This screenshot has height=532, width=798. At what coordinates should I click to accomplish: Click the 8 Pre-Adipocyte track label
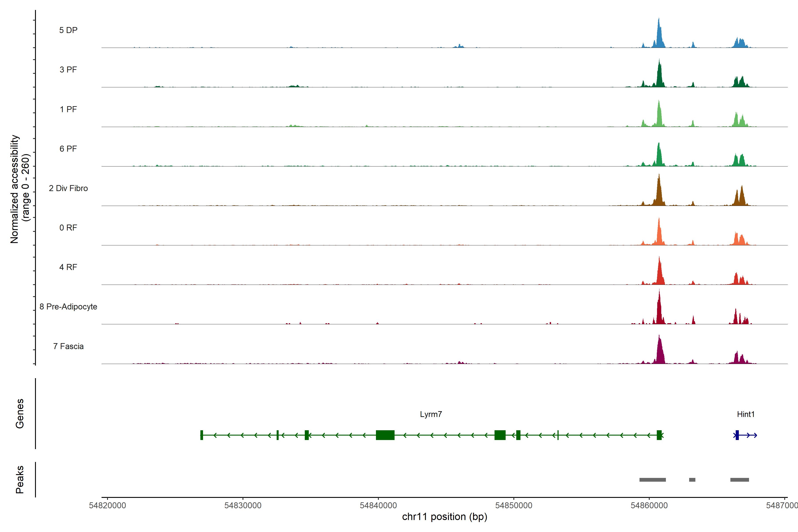[x=68, y=307]
